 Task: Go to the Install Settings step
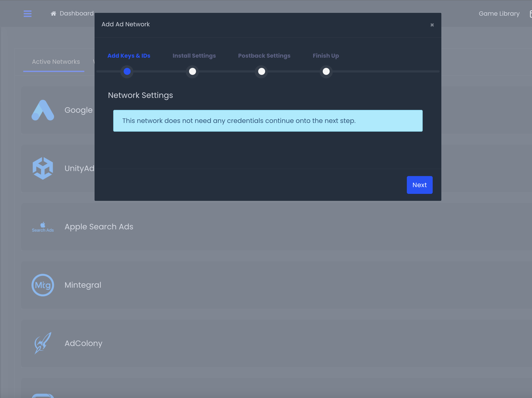click(194, 56)
